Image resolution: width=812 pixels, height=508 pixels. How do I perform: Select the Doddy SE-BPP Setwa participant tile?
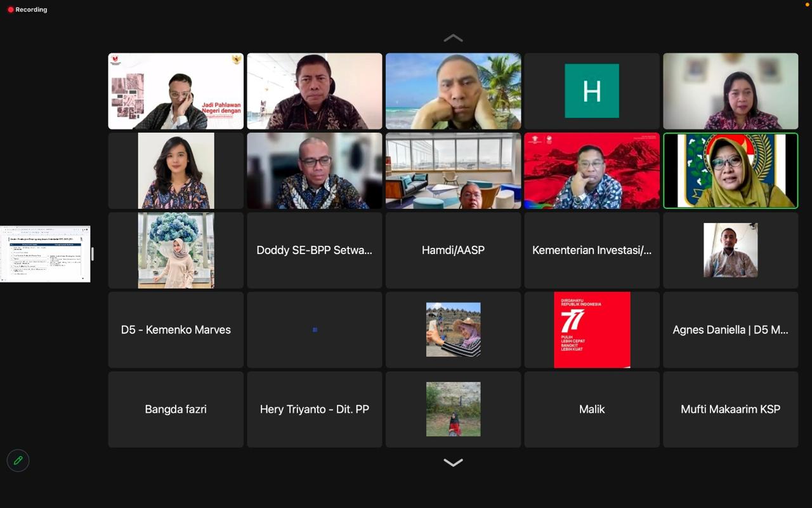(315, 250)
